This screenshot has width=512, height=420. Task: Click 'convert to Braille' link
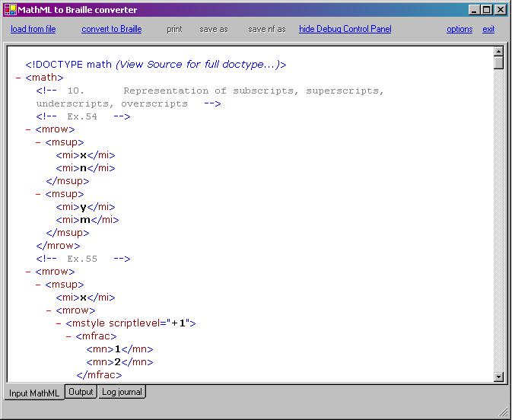[112, 29]
